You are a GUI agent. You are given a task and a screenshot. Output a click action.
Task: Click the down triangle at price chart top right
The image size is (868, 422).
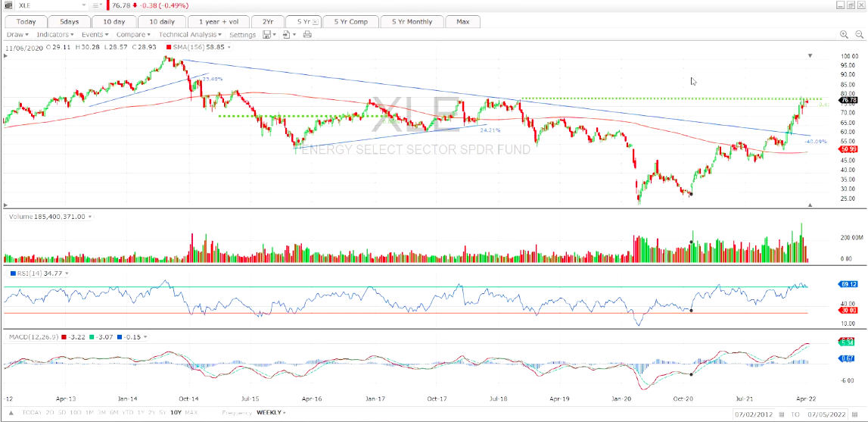[x=810, y=55]
